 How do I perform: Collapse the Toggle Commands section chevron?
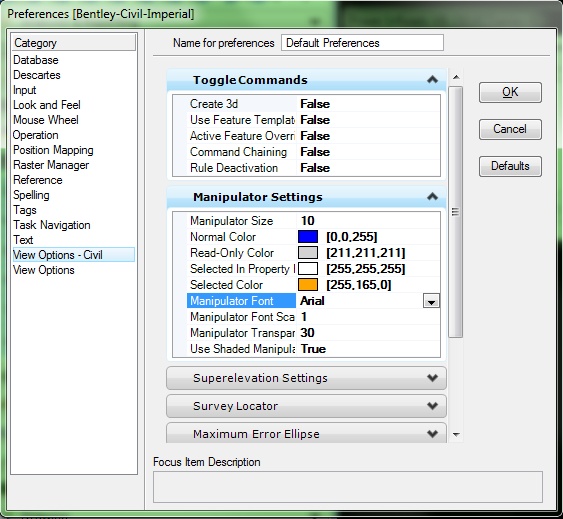432,79
